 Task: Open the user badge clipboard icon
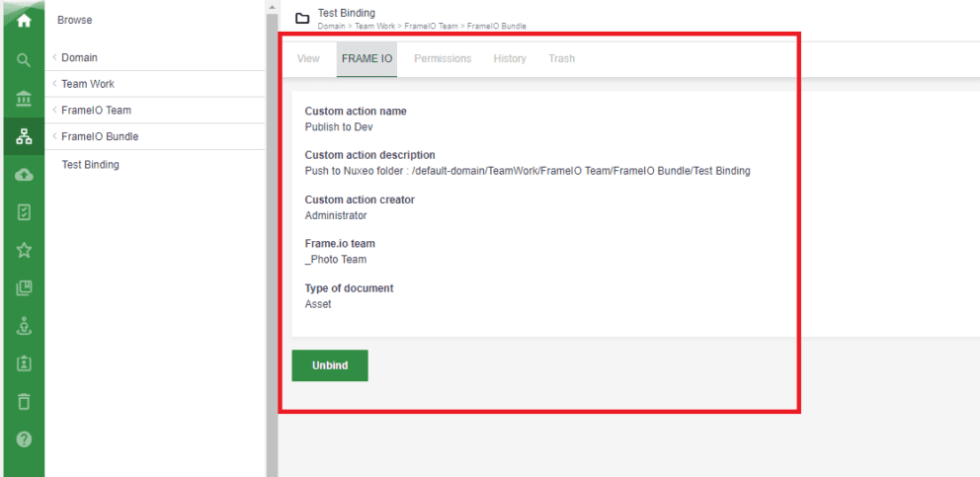click(x=24, y=363)
